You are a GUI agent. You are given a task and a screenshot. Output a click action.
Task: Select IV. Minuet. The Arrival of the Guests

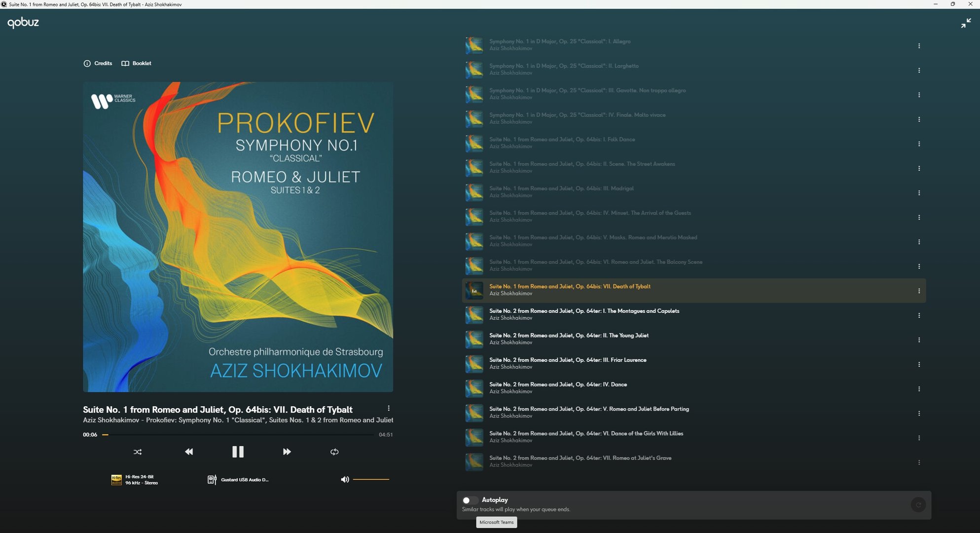[x=694, y=217]
